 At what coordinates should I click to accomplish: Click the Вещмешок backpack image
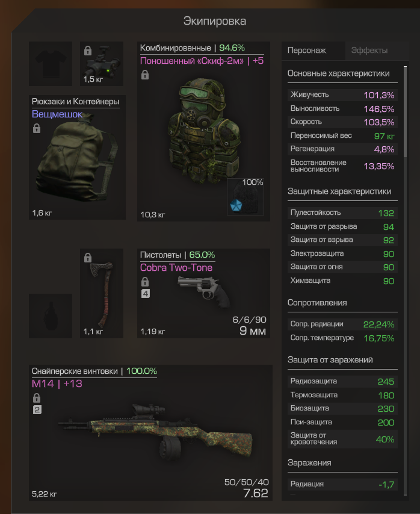point(77,157)
